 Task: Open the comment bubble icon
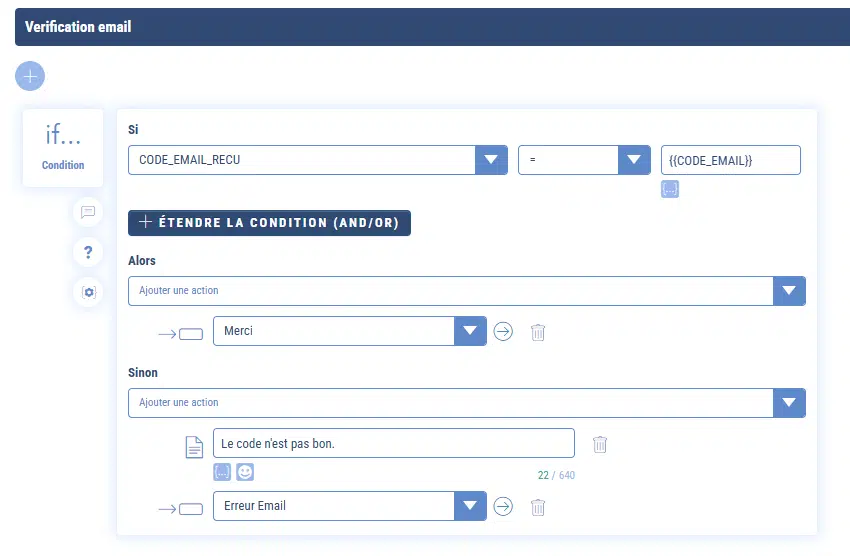point(88,212)
